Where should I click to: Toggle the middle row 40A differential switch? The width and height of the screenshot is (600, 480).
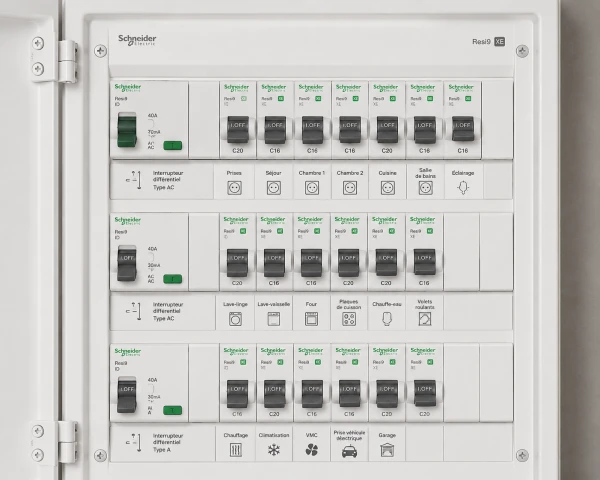coord(127,263)
